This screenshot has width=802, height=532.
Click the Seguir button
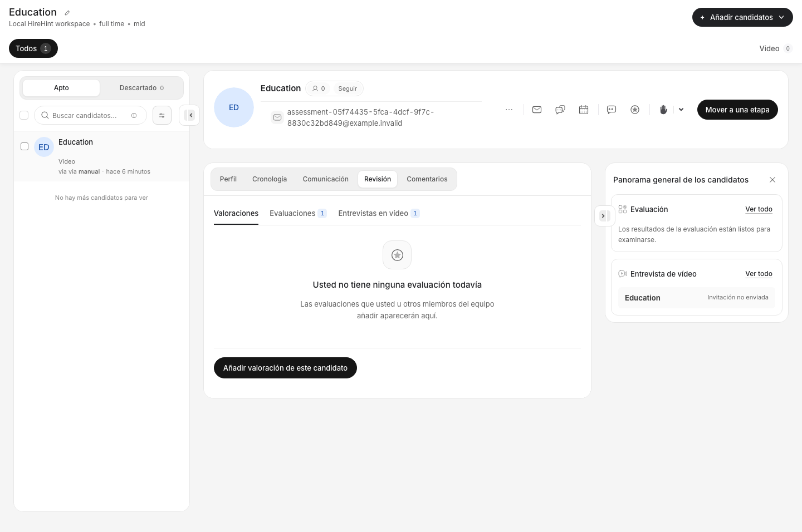coord(348,88)
